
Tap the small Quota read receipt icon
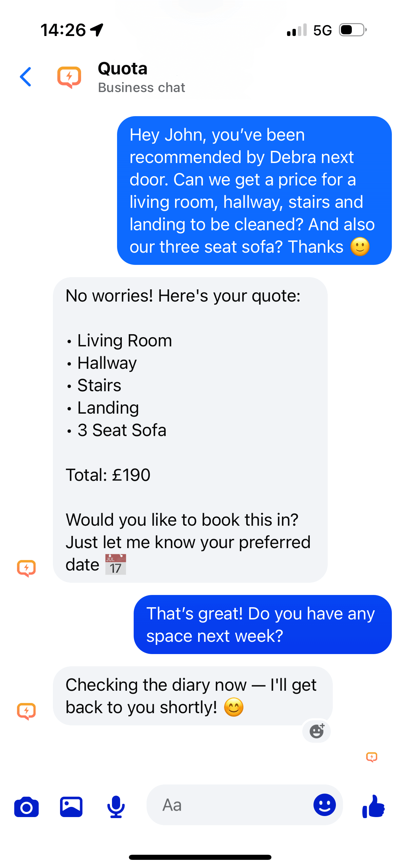[372, 757]
